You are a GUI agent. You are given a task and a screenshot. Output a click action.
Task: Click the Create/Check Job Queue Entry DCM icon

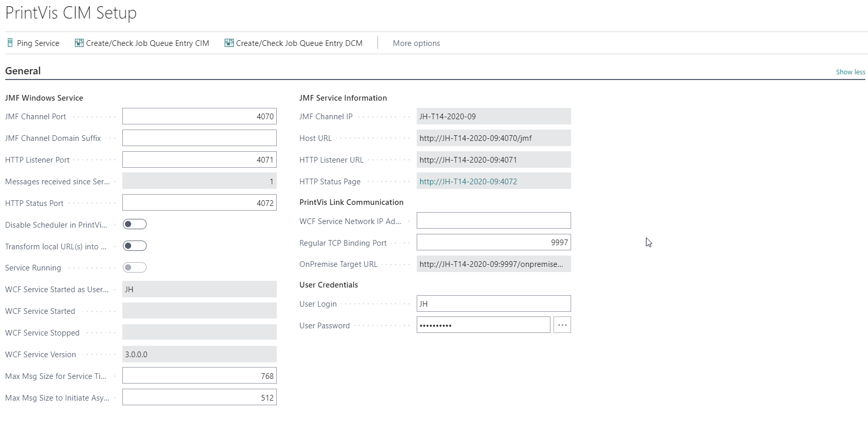click(229, 43)
